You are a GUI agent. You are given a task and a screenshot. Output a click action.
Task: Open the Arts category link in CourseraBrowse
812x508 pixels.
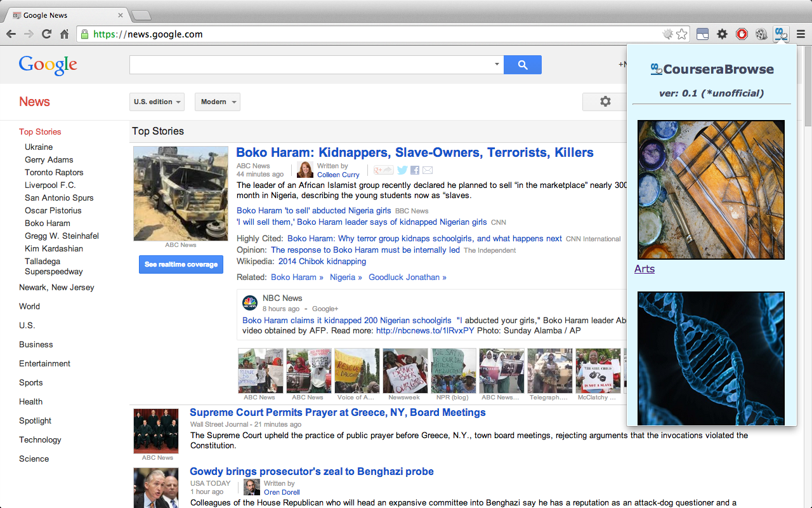(645, 269)
